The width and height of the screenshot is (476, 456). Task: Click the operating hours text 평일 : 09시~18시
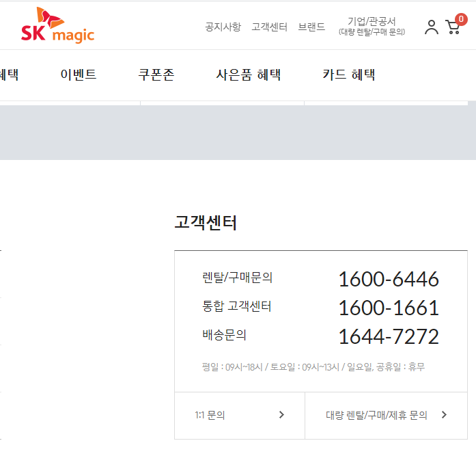pos(232,367)
